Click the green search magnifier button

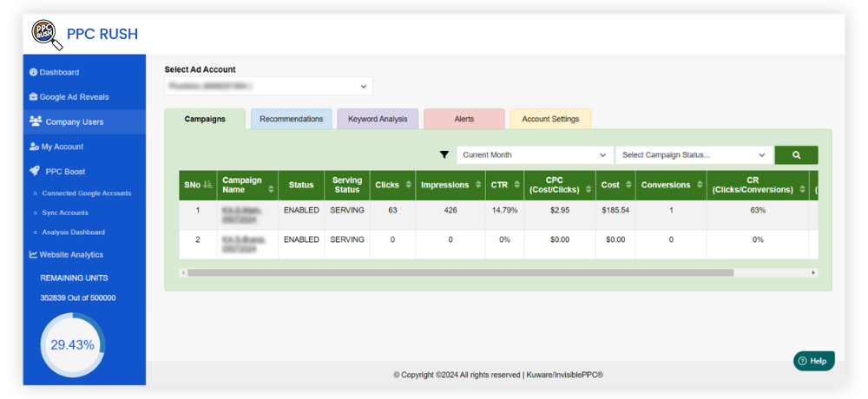pos(796,155)
